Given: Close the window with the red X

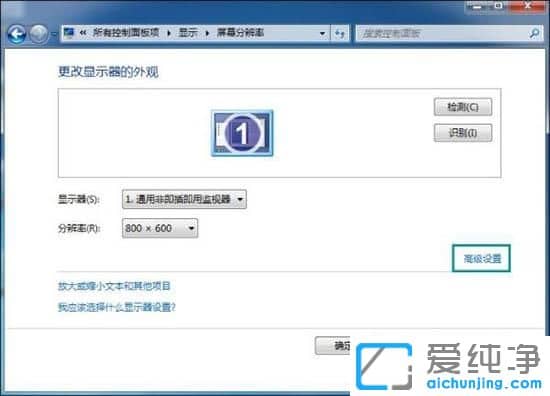Looking at the screenshot, I should tap(528, 6).
